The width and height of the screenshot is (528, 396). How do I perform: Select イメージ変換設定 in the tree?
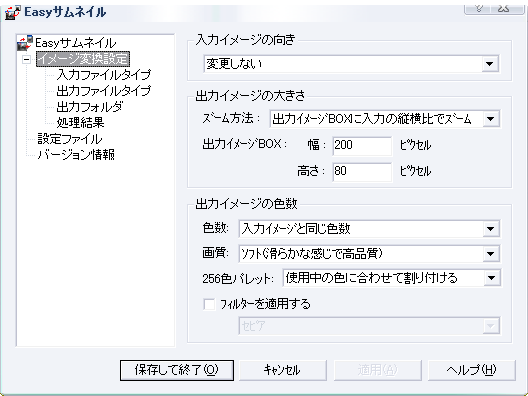tap(83, 59)
